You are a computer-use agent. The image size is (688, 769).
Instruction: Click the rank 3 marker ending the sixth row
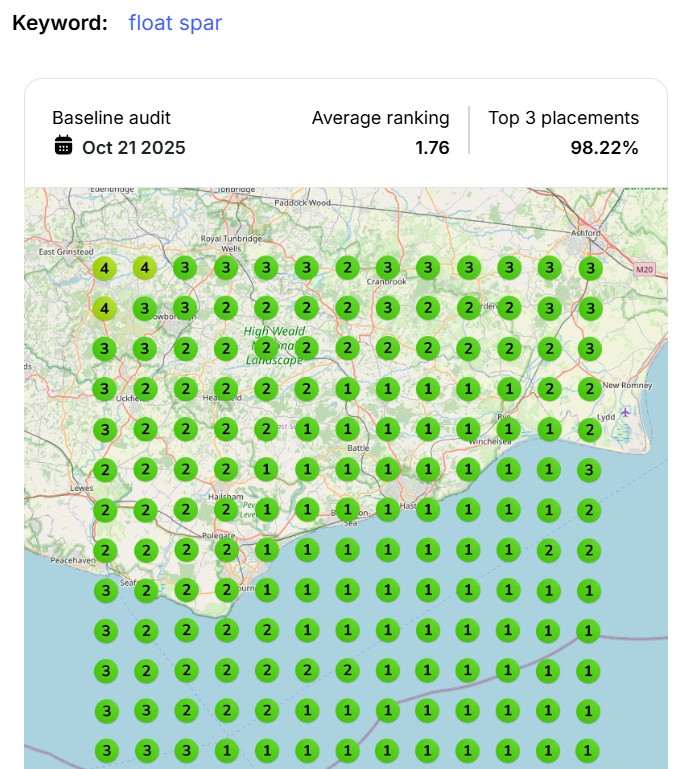(x=590, y=469)
